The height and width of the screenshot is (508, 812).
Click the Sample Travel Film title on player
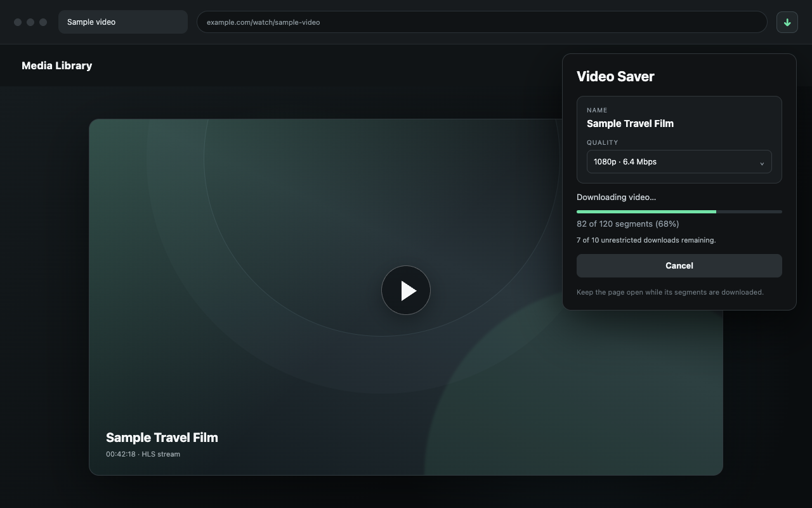(162, 438)
